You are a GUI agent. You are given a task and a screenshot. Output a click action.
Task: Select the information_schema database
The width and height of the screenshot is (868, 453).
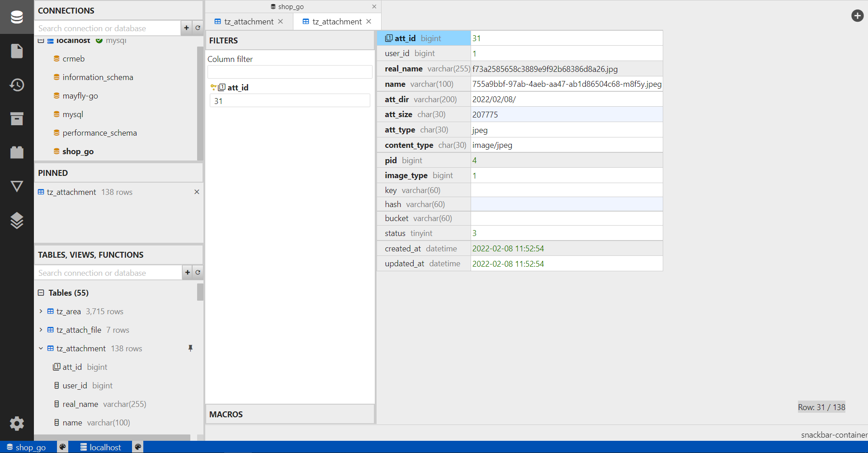(x=98, y=77)
